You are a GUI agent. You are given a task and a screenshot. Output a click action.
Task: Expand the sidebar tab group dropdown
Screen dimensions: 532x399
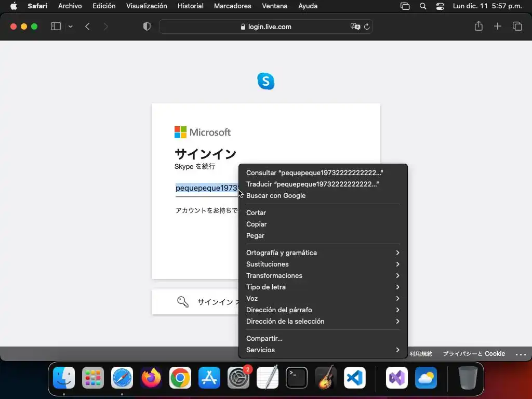tap(70, 26)
